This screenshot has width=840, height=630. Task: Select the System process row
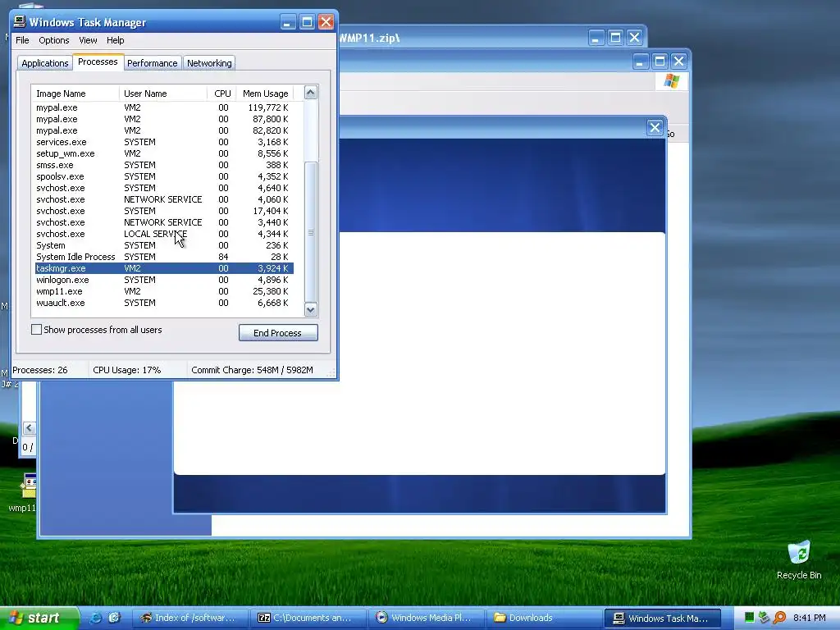[164, 245]
